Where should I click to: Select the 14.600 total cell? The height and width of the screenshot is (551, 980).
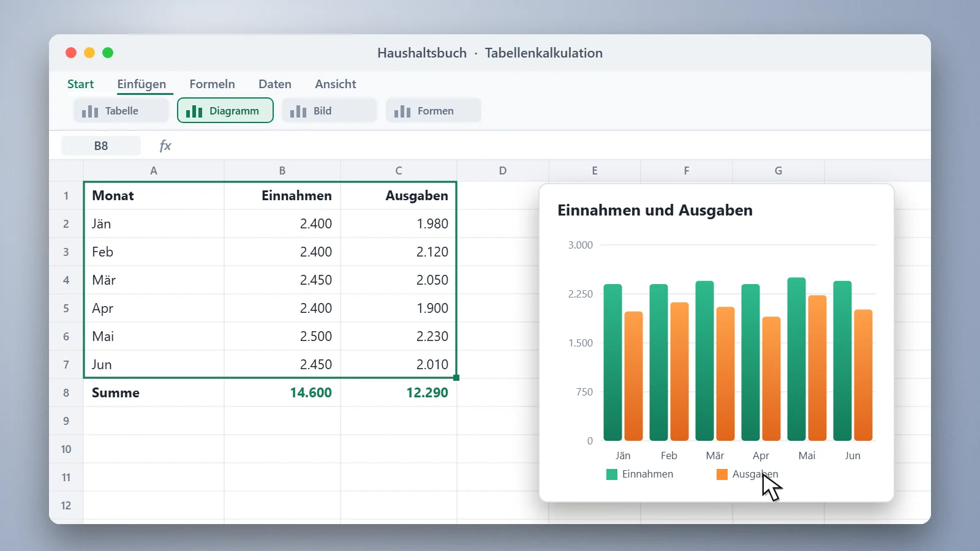282,393
